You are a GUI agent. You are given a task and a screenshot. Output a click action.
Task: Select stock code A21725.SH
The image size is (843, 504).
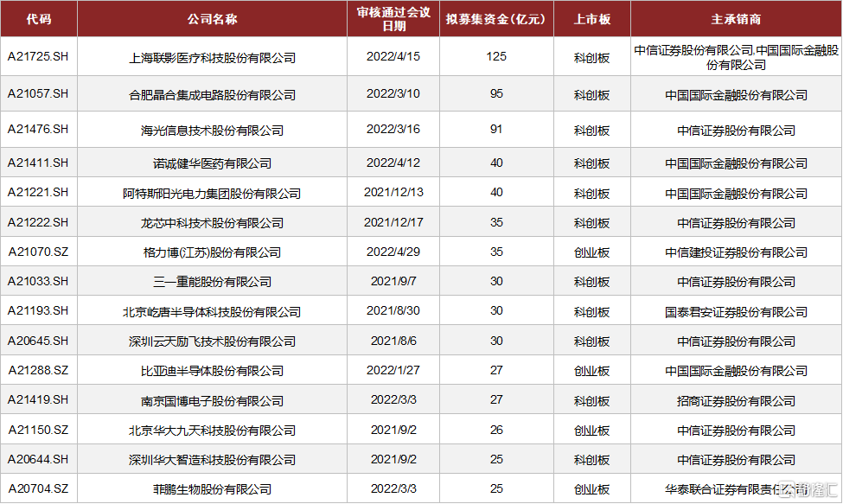[x=38, y=56]
